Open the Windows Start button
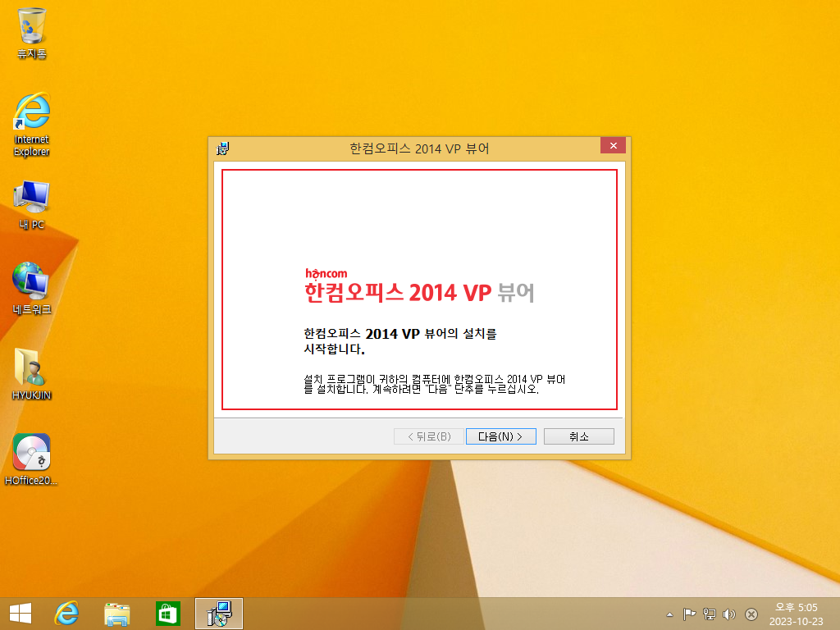The height and width of the screenshot is (630, 840). (x=21, y=614)
